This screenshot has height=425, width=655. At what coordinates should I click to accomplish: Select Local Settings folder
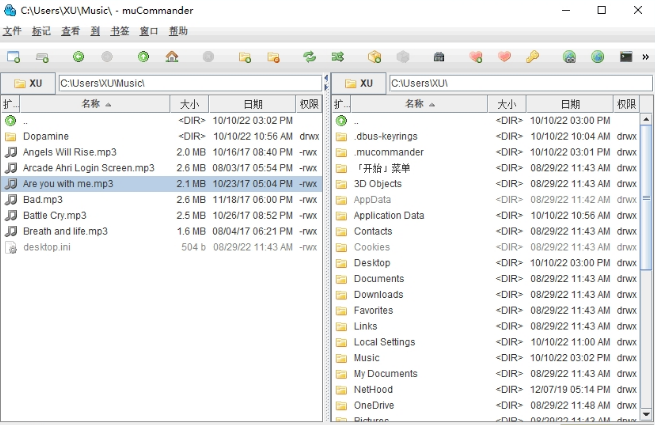pyautogui.click(x=486, y=342)
